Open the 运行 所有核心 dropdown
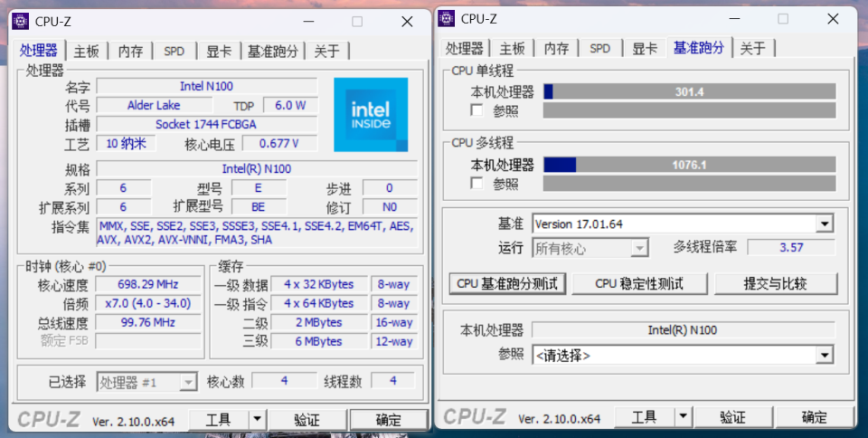 (x=639, y=248)
